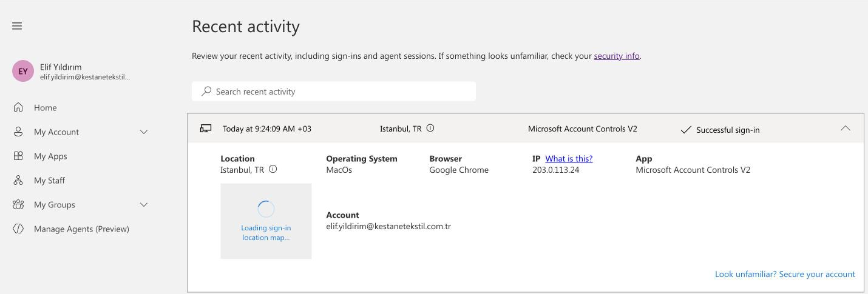Click Look unfamiliar? Secure your account
Viewport: 868px width, 294px height.
pos(785,274)
